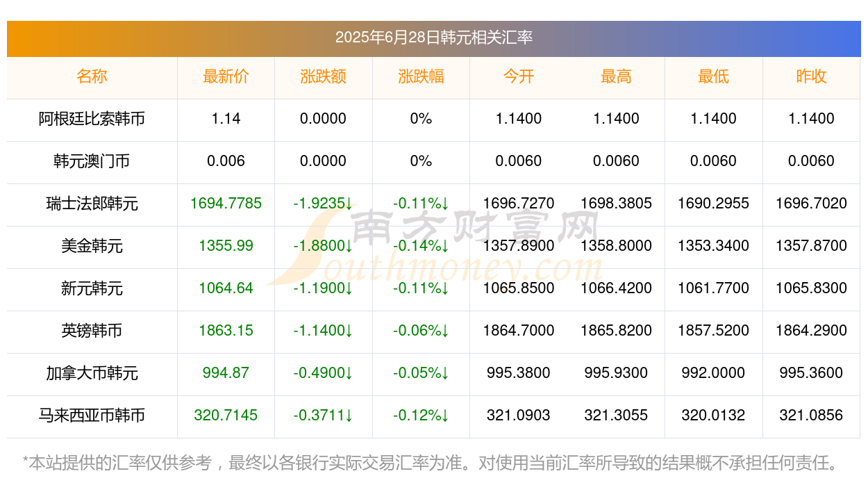Click percent change -0.05%↓
The height and width of the screenshot is (485, 868).
tap(421, 373)
